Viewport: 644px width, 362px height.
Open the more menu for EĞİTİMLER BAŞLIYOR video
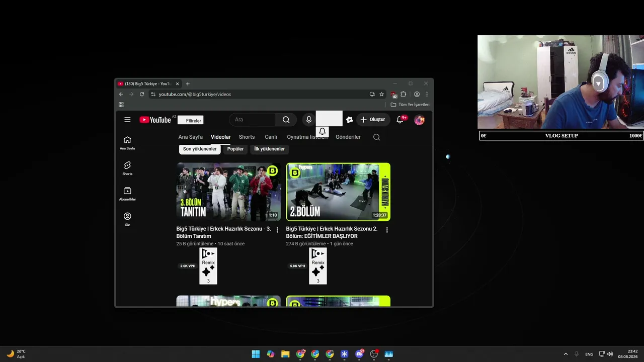(x=387, y=230)
